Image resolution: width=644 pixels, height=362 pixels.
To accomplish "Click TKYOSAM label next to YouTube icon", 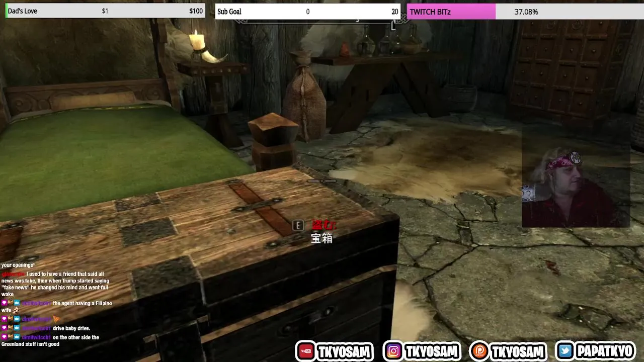I will (x=345, y=351).
